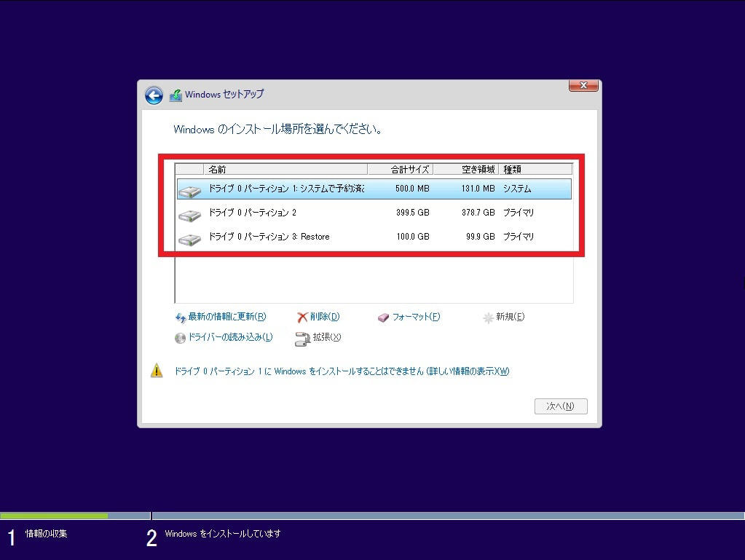
Task: Click the 378.7 GB free space cell
Action: pos(478,213)
